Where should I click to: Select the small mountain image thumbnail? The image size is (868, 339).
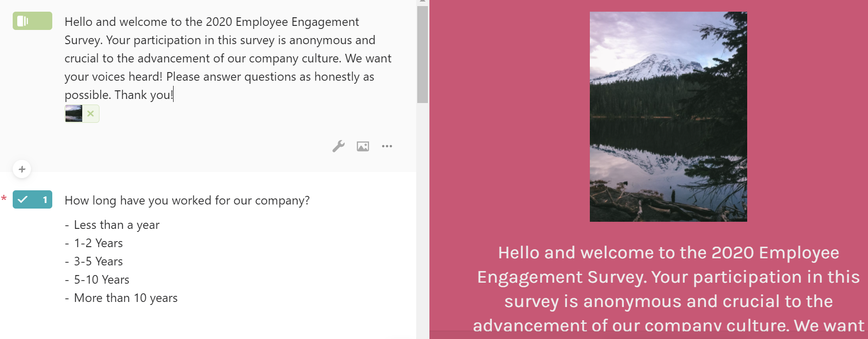(74, 114)
